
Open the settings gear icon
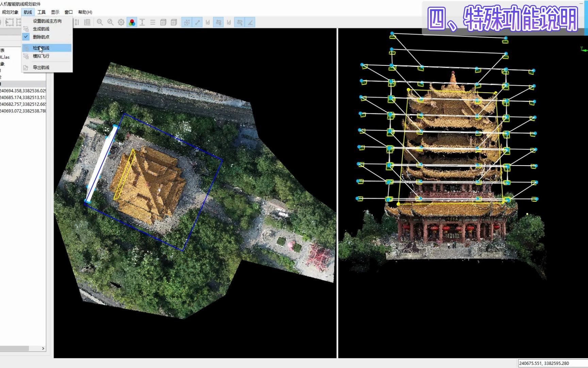pyautogui.click(x=121, y=22)
